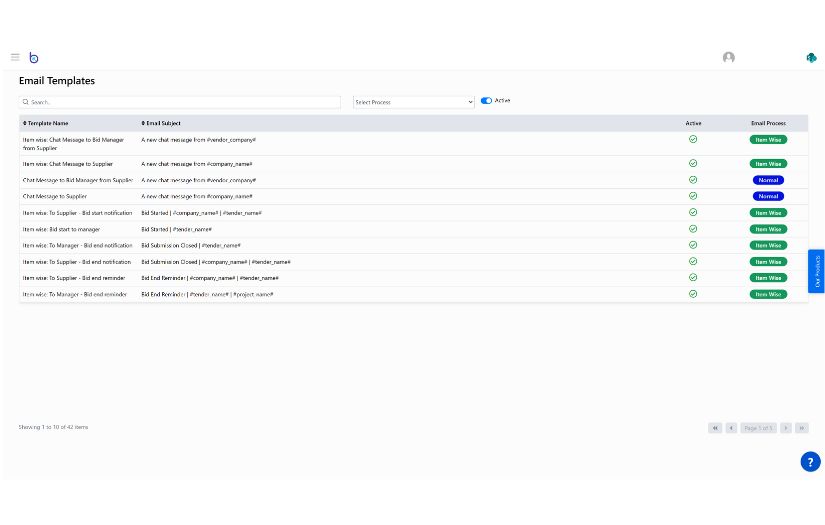Go to last page of results
This screenshot has height=525, width=825.
click(802, 428)
